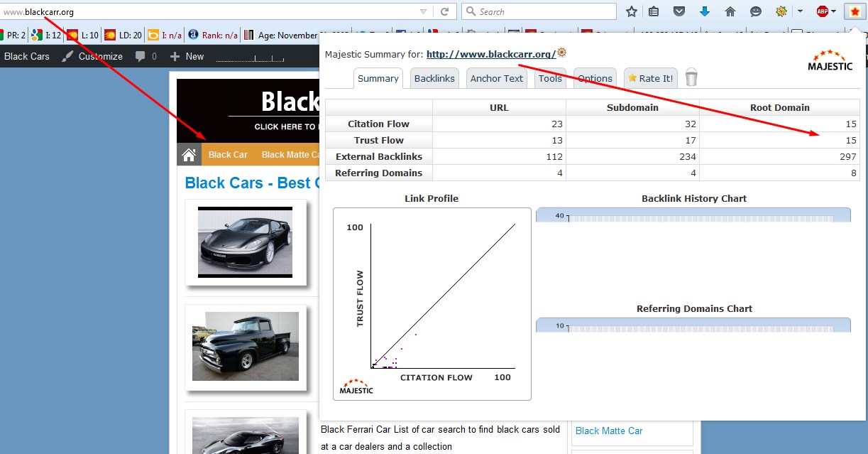Click the green SEO gear extension icon
Screen dimensions: 868x454
[781, 11]
